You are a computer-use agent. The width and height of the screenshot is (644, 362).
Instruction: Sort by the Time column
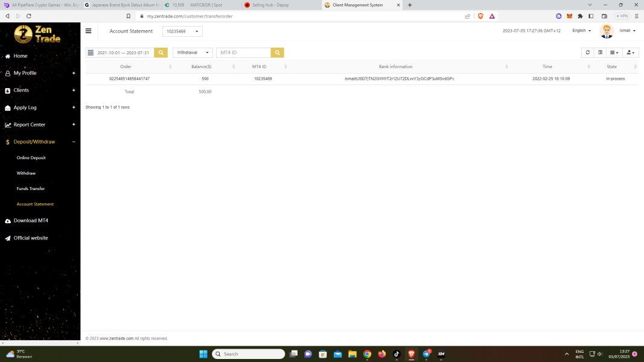point(547,66)
